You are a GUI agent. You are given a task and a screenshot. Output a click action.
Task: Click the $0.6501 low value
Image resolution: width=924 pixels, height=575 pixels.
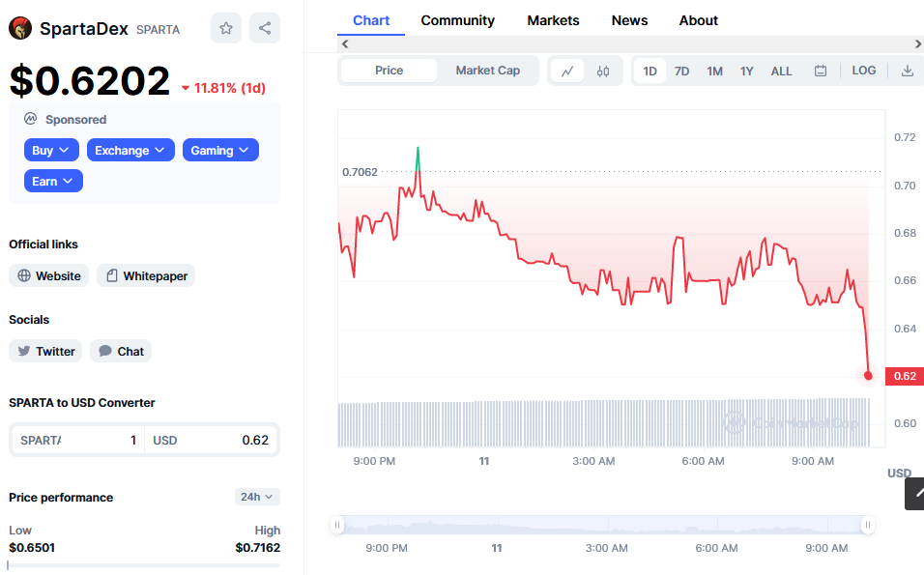tap(32, 547)
